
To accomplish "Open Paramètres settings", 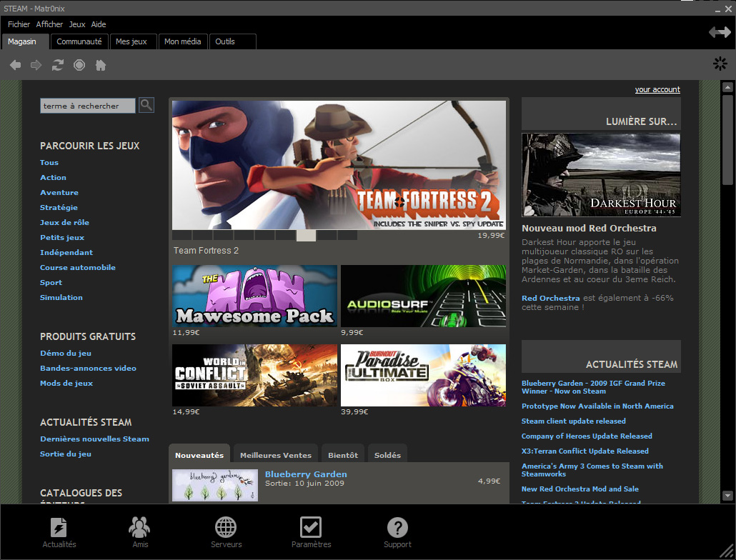I will (312, 532).
